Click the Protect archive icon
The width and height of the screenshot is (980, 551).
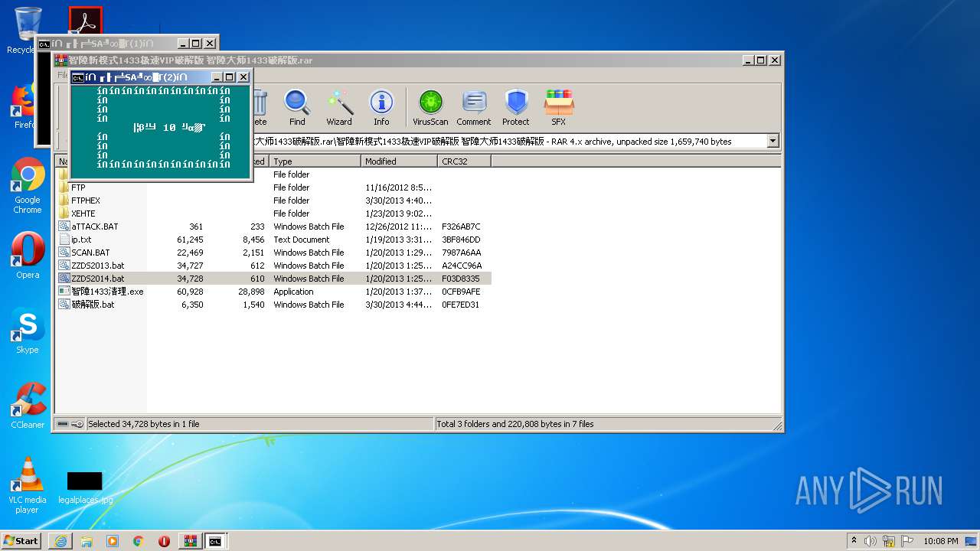click(516, 107)
